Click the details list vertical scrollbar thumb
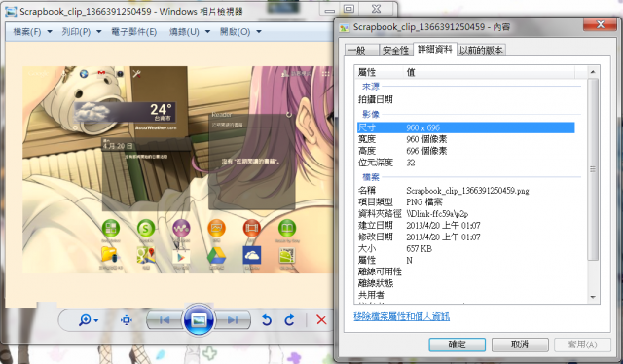The height and width of the screenshot is (364, 623). pos(593,169)
